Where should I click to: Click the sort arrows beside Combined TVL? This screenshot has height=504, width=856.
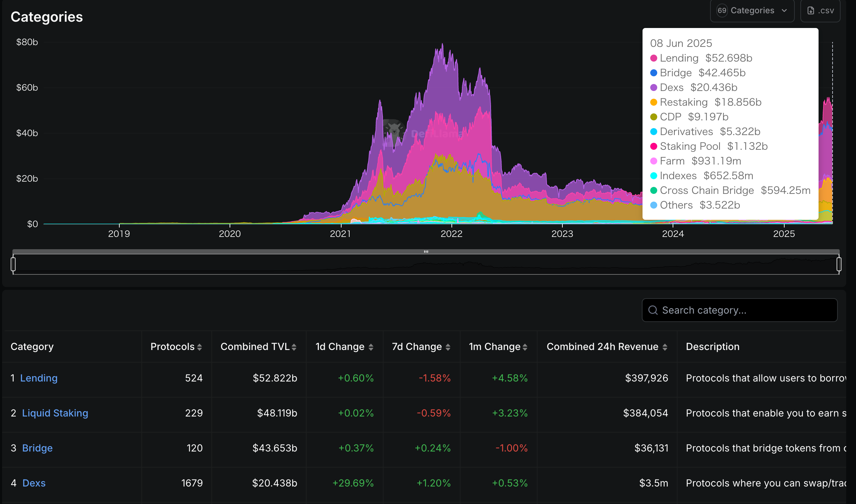[294, 347]
